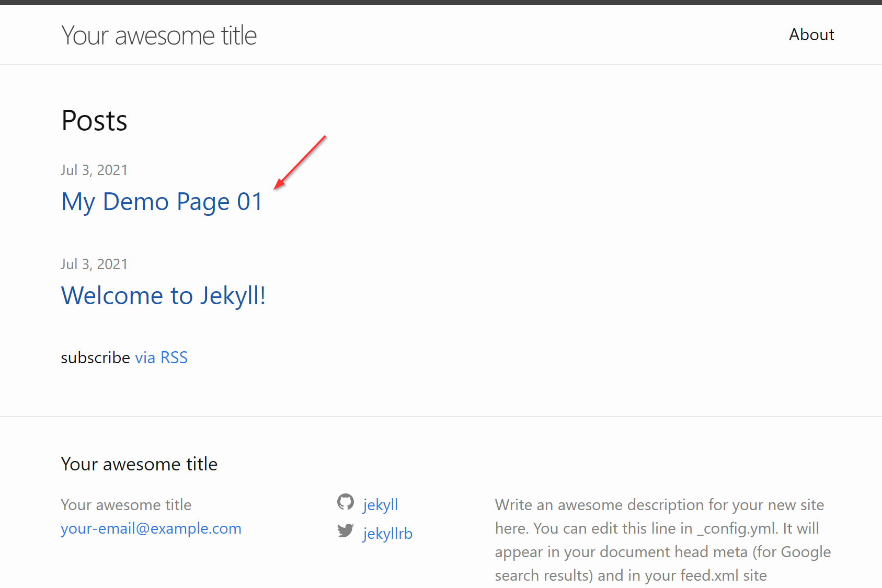Click the GitHub icon next to jekyll

click(x=346, y=502)
